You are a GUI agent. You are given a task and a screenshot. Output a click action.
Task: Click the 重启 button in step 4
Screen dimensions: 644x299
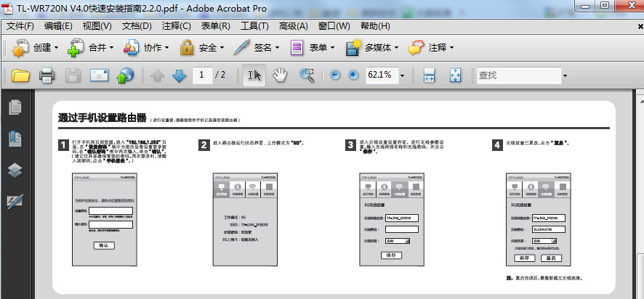tap(551, 258)
